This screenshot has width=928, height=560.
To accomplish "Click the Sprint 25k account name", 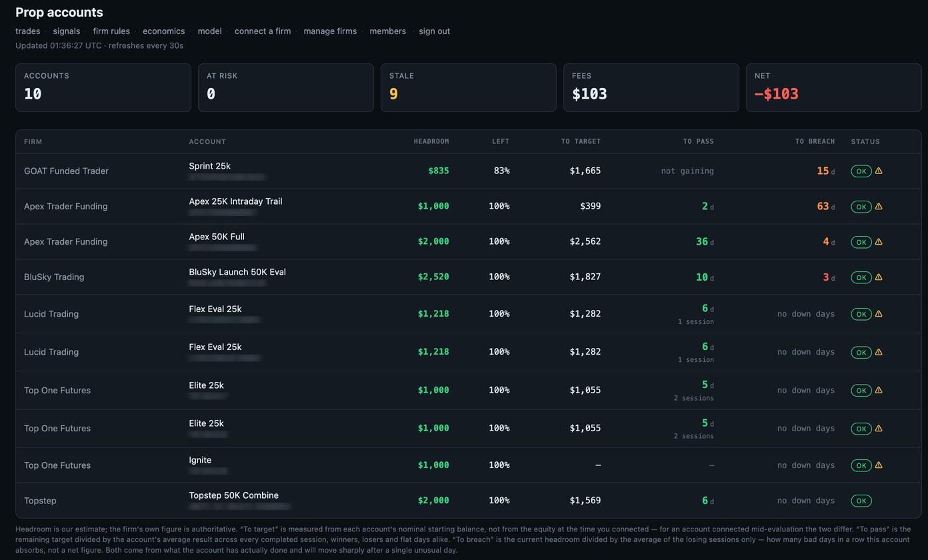I will tap(209, 166).
